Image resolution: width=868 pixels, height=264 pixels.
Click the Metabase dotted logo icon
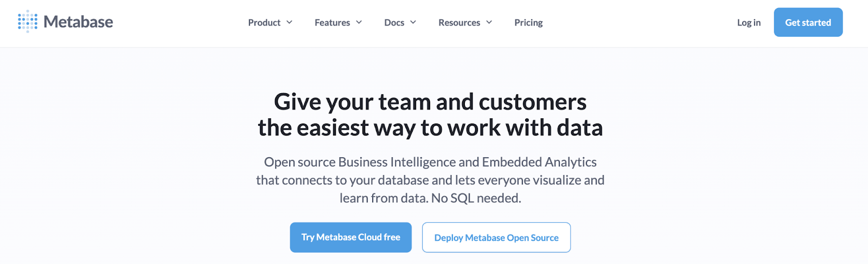click(x=28, y=22)
